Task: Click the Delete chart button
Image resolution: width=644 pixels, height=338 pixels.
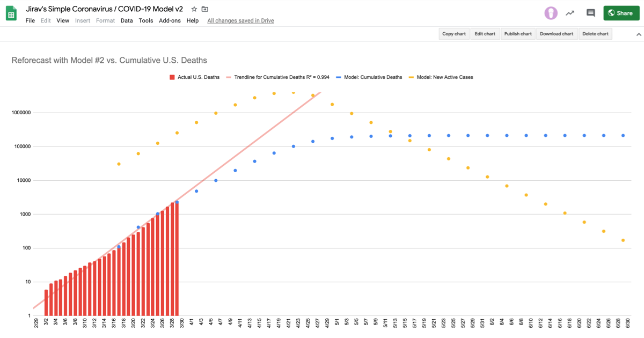Action: [x=595, y=34]
